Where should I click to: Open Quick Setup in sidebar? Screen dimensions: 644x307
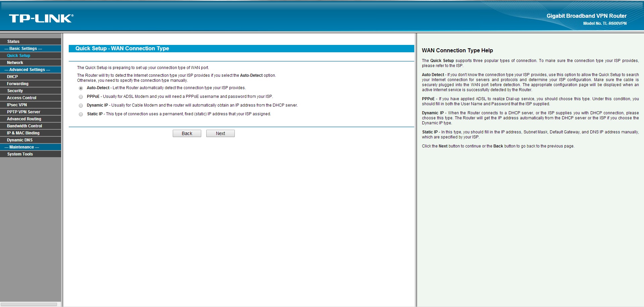pyautogui.click(x=31, y=56)
